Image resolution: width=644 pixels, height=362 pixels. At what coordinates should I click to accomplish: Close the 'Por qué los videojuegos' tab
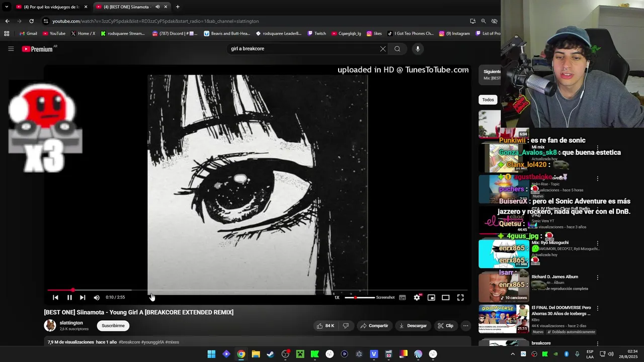tap(86, 7)
